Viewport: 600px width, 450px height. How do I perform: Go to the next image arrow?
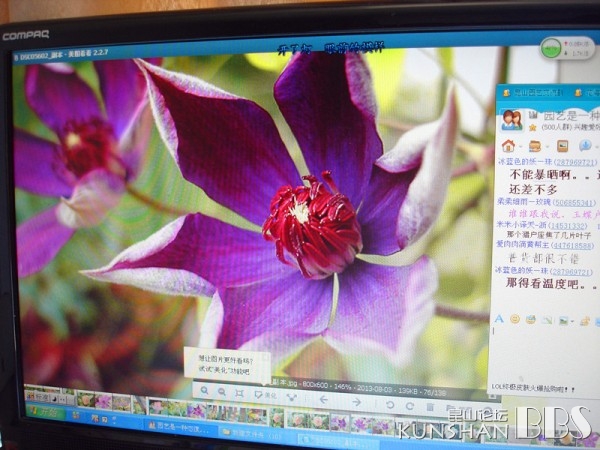357,401
